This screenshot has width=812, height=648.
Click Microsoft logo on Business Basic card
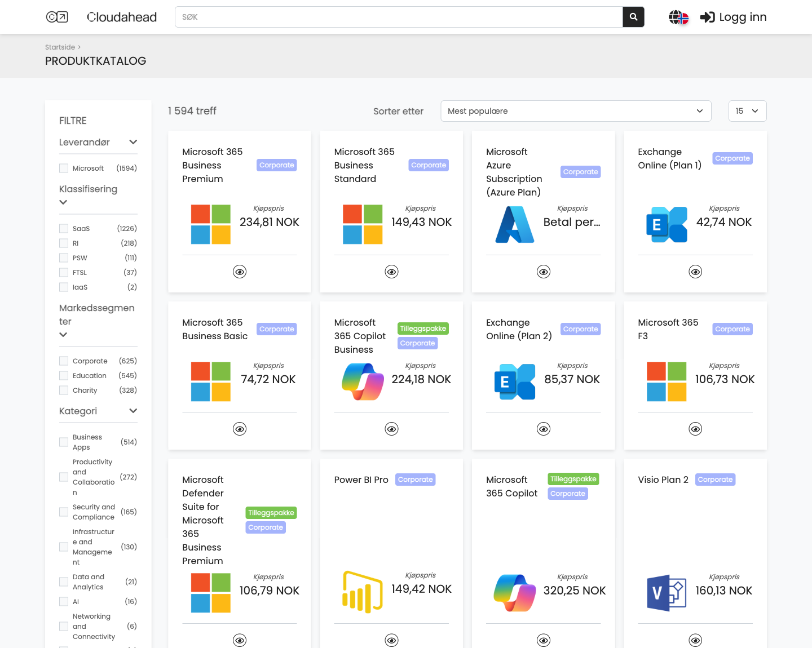coord(211,381)
